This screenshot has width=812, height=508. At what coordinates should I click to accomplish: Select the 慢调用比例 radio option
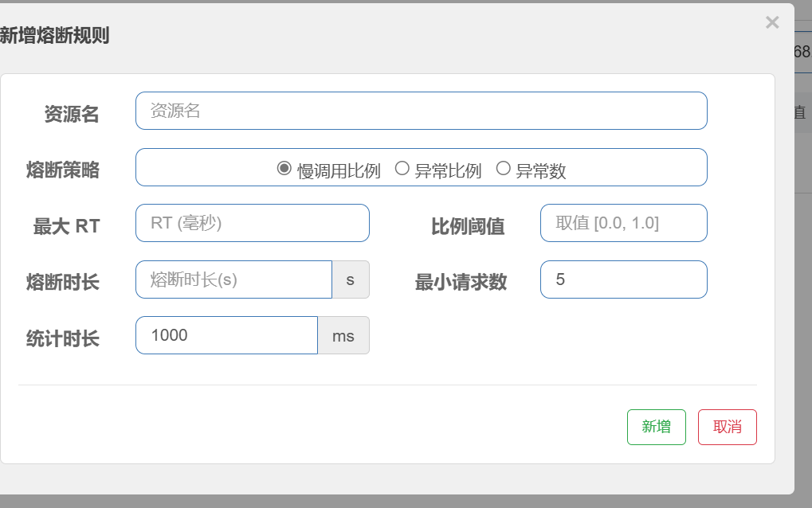284,168
